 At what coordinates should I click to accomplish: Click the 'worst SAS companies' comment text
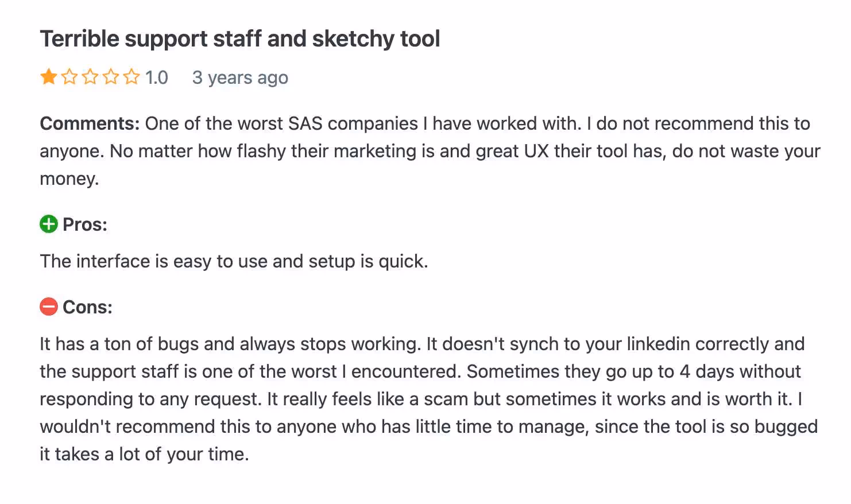[328, 123]
